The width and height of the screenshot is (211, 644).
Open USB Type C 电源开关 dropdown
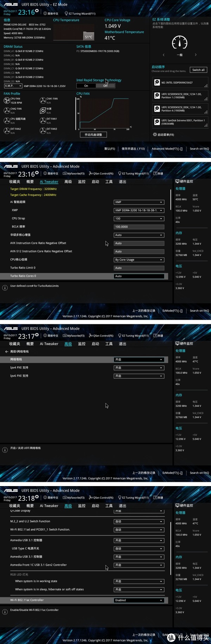click(139, 549)
